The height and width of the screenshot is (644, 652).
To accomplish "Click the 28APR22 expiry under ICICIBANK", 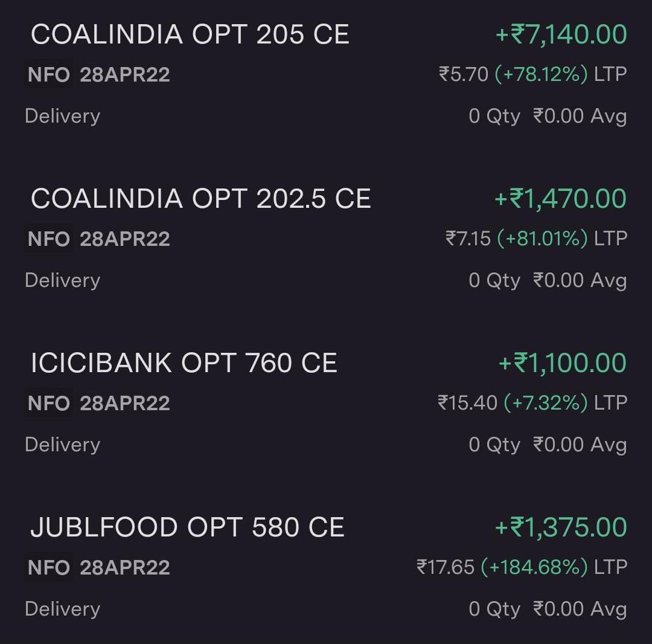I will (125, 404).
